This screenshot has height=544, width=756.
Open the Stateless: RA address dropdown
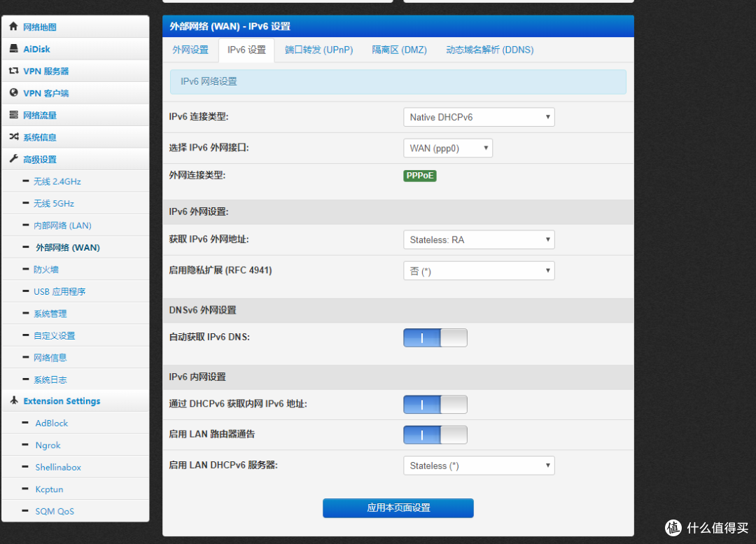click(x=479, y=239)
